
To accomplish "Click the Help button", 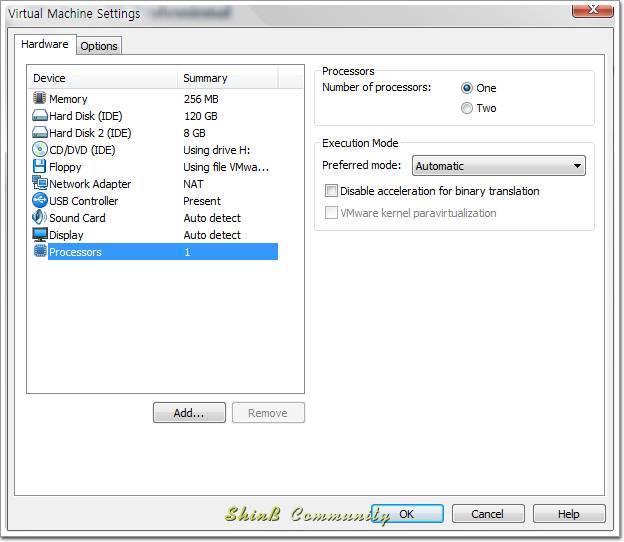I will point(569,514).
